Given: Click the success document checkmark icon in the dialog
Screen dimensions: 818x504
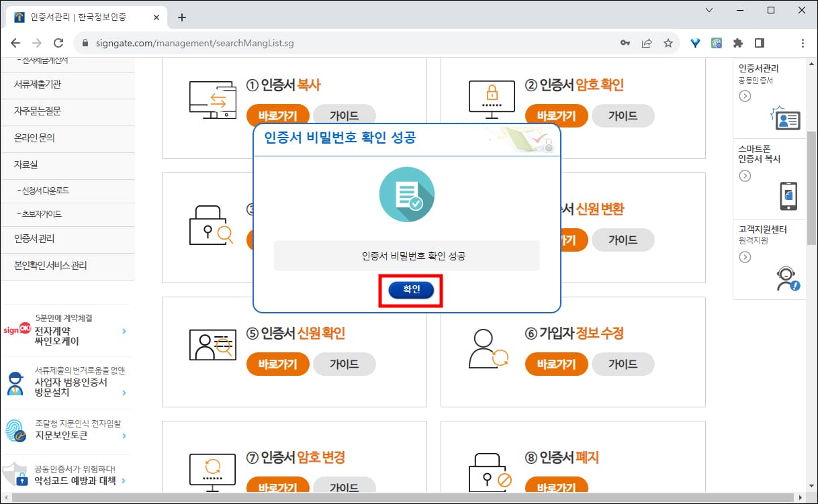Looking at the screenshot, I should tap(407, 195).
